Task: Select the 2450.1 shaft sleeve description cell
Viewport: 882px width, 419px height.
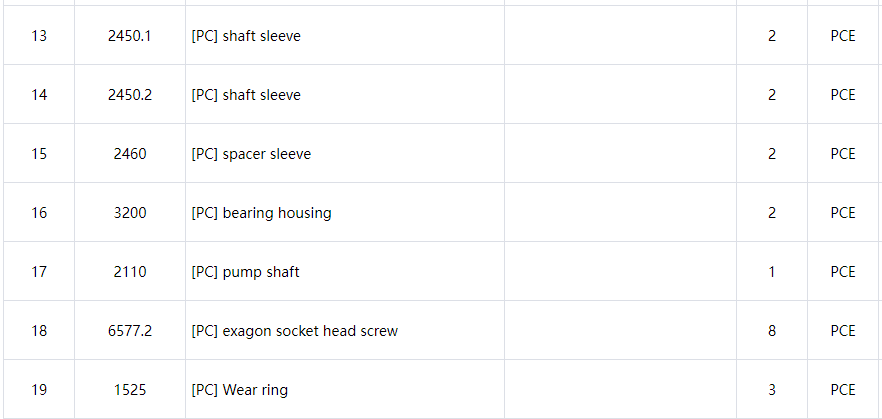Action: tap(345, 35)
